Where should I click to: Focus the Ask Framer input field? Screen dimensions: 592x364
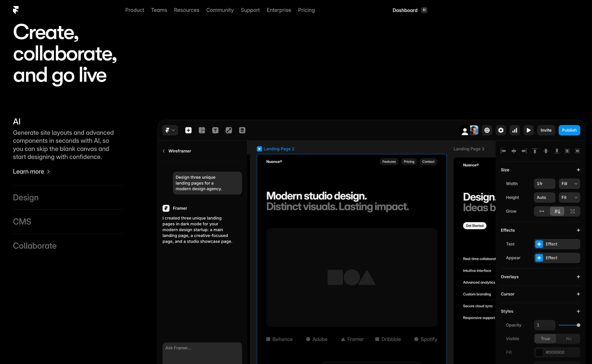[x=202, y=351]
